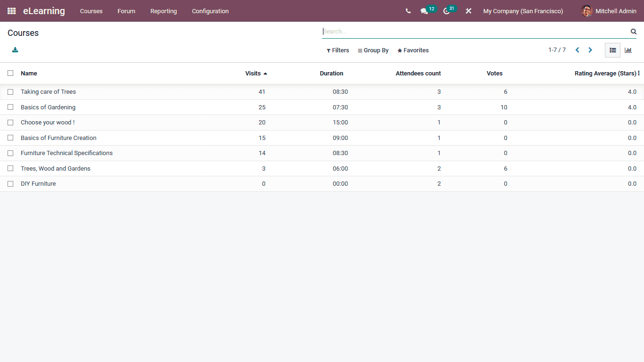
Task: Select all courses with the header checkbox
Action: click(x=10, y=73)
